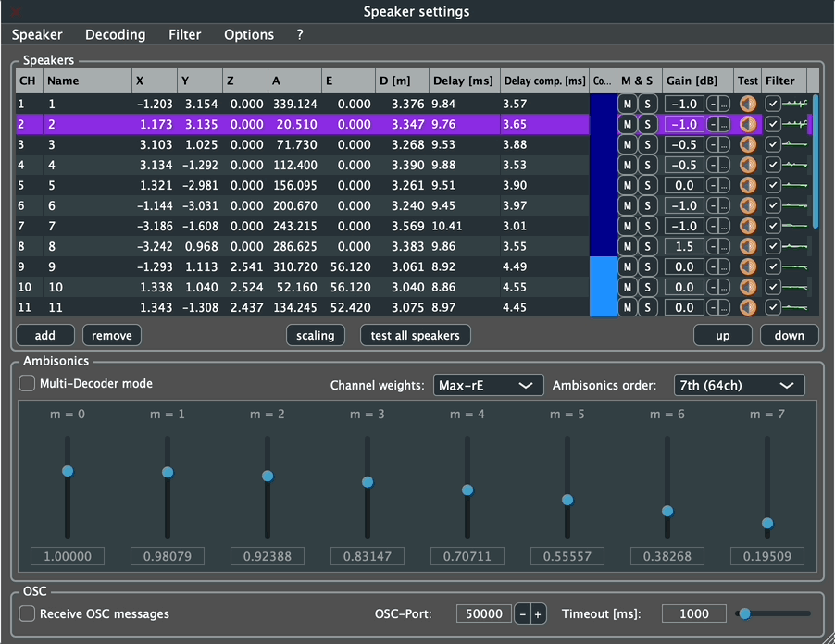Click the test speaker icon for channel 5
Viewport: 835px width, 644px height.
point(747,185)
